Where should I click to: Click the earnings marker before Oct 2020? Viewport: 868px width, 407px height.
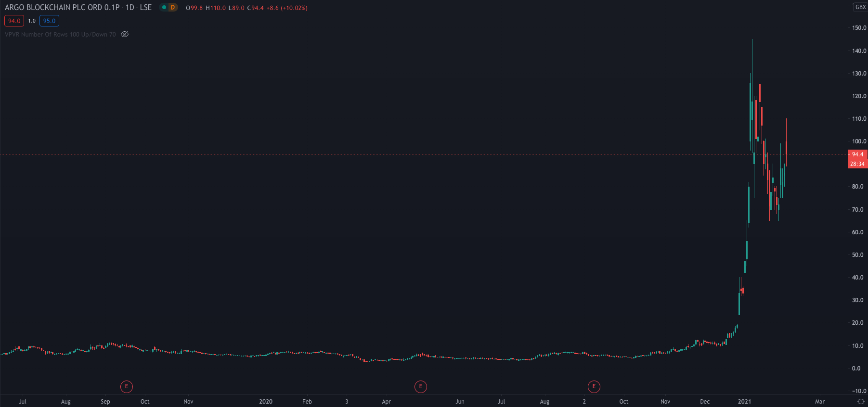point(594,386)
